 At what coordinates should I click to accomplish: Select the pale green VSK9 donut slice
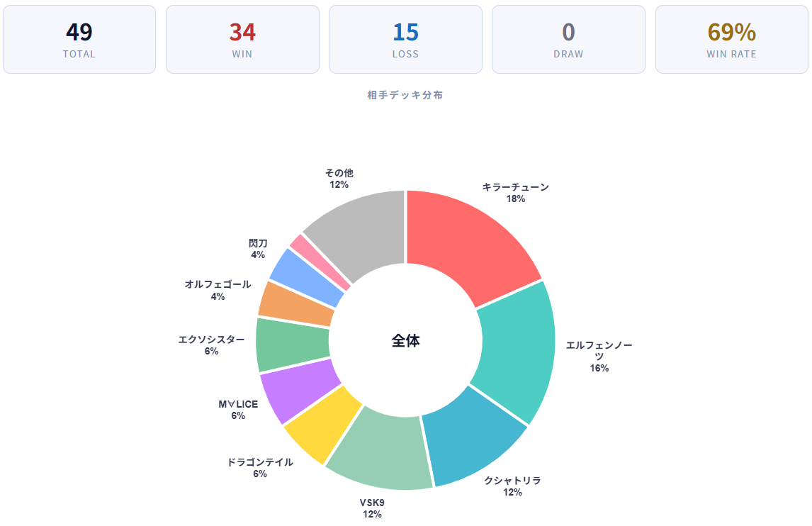click(383, 451)
